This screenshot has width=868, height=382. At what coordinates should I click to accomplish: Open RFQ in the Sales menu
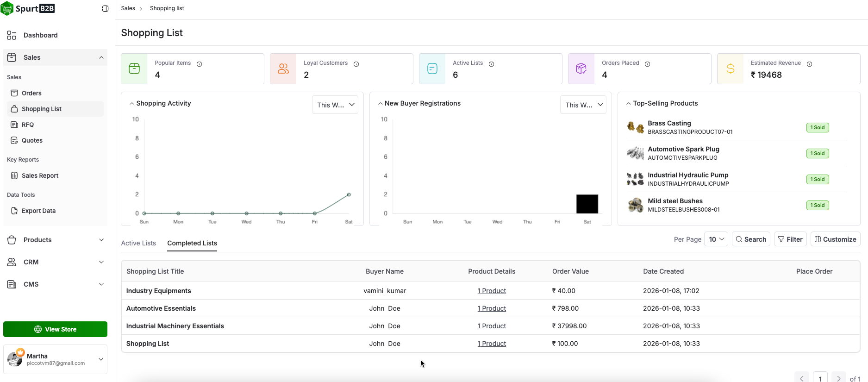tap(28, 125)
